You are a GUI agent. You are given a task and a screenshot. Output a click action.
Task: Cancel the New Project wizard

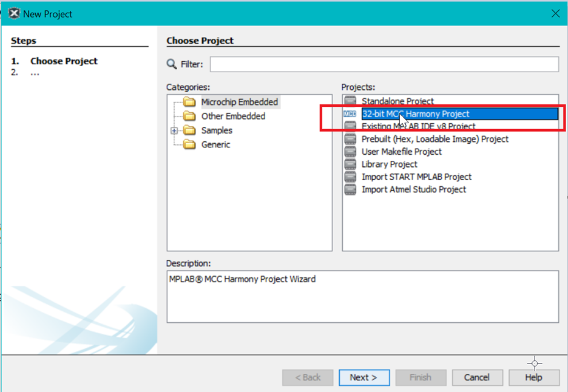(x=476, y=377)
